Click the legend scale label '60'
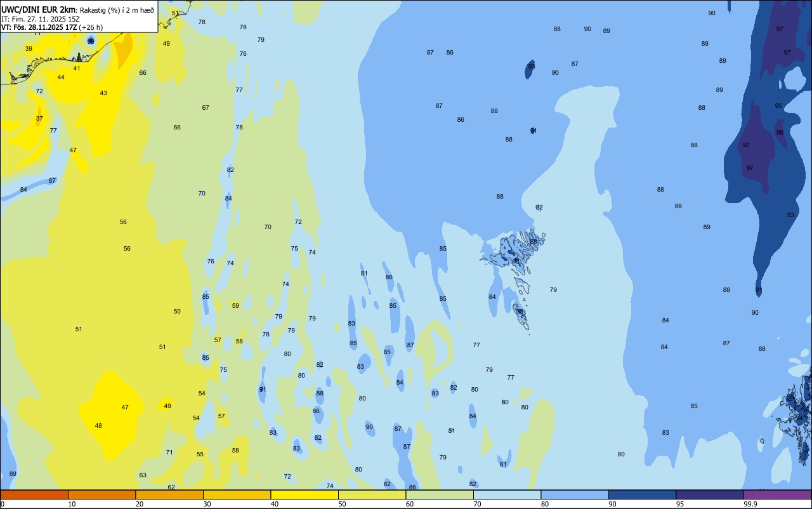The height and width of the screenshot is (509, 812). coord(410,504)
